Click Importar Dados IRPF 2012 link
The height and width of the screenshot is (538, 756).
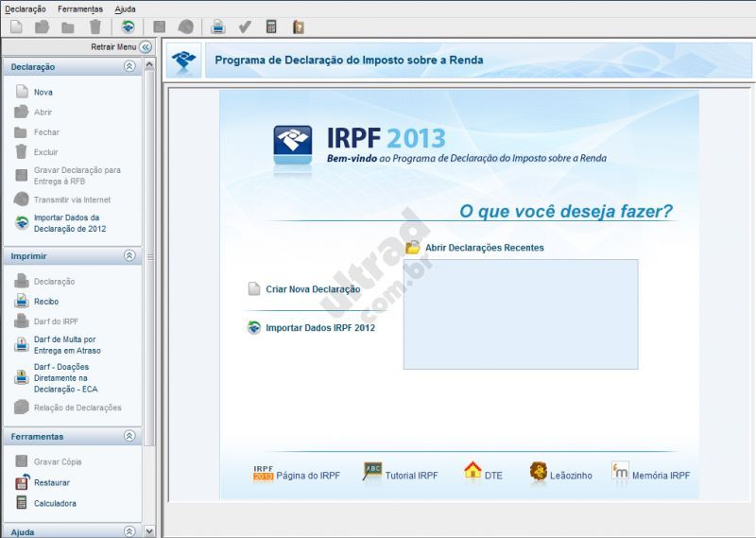click(x=319, y=328)
